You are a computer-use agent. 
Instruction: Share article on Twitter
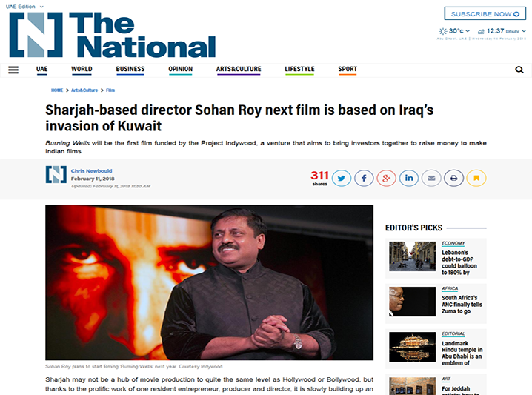pyautogui.click(x=342, y=178)
